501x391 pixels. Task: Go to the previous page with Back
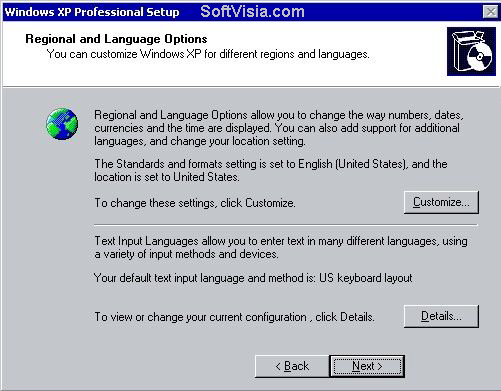click(x=292, y=366)
